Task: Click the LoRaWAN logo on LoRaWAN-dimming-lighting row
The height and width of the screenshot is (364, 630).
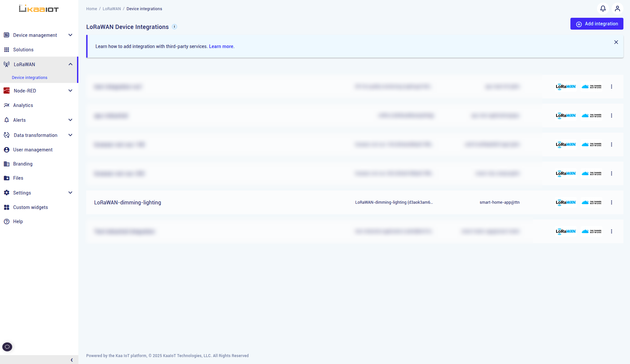Action: point(565,202)
